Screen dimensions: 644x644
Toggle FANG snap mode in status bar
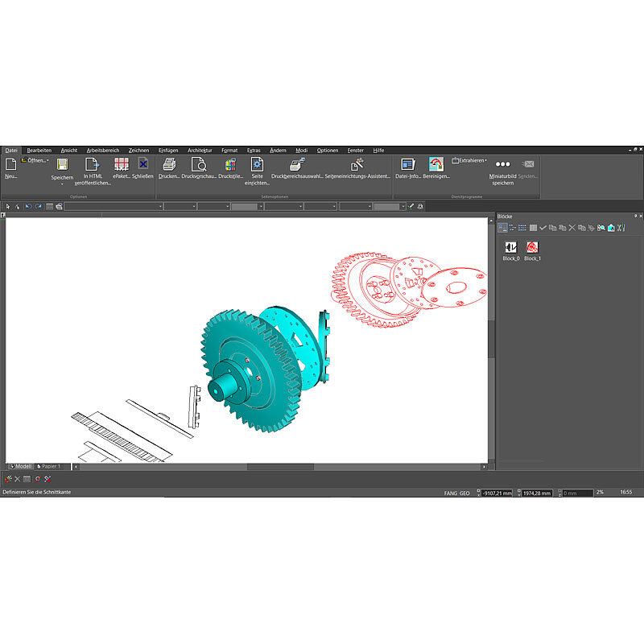pyautogui.click(x=450, y=493)
